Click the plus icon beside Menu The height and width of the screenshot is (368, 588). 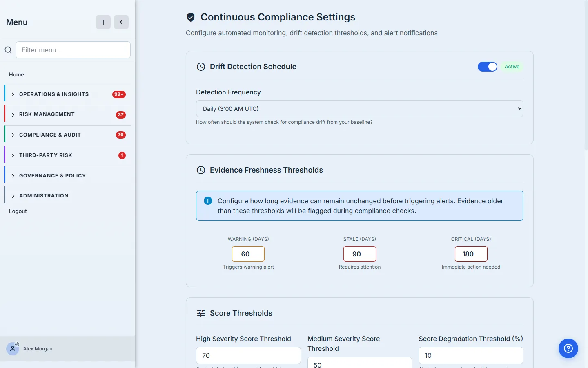pos(103,22)
